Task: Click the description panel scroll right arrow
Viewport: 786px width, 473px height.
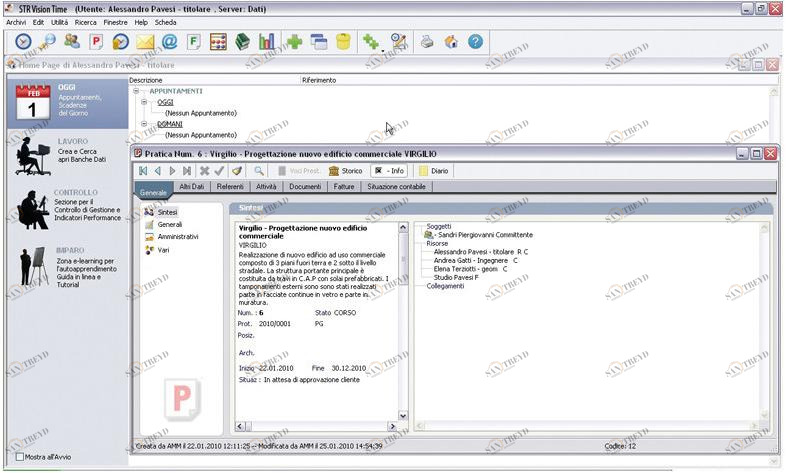Action: click(392, 426)
